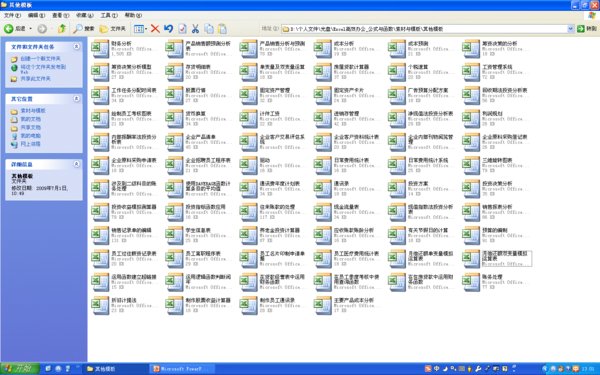Open the Views dropdown arrow
The image size is (600, 375).
coord(146,29)
